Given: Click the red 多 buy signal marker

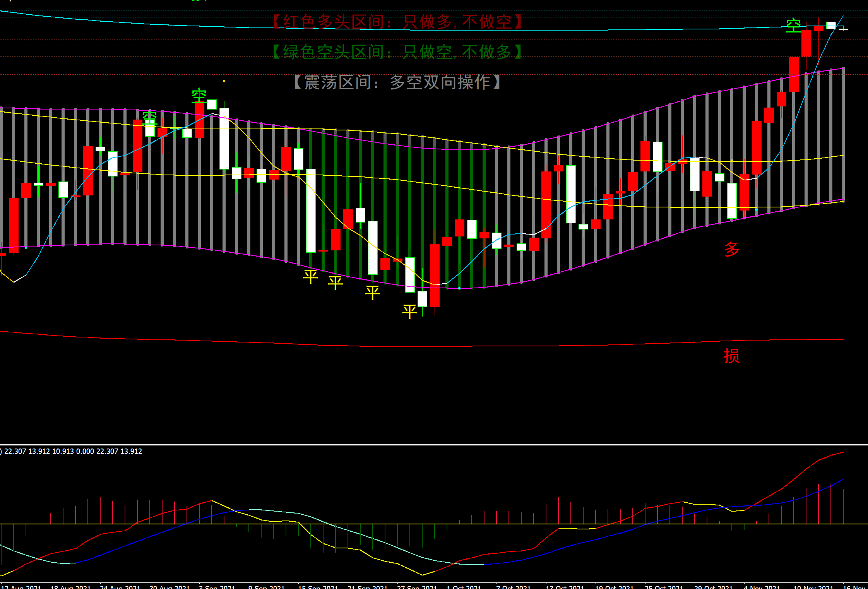Looking at the screenshot, I should click(x=731, y=249).
